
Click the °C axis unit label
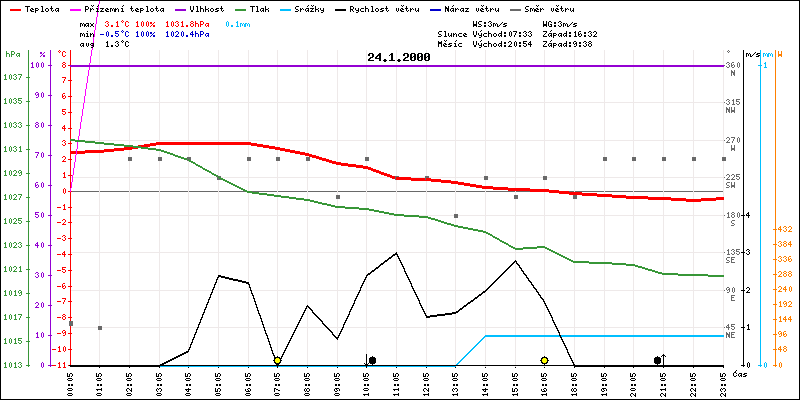64,54
